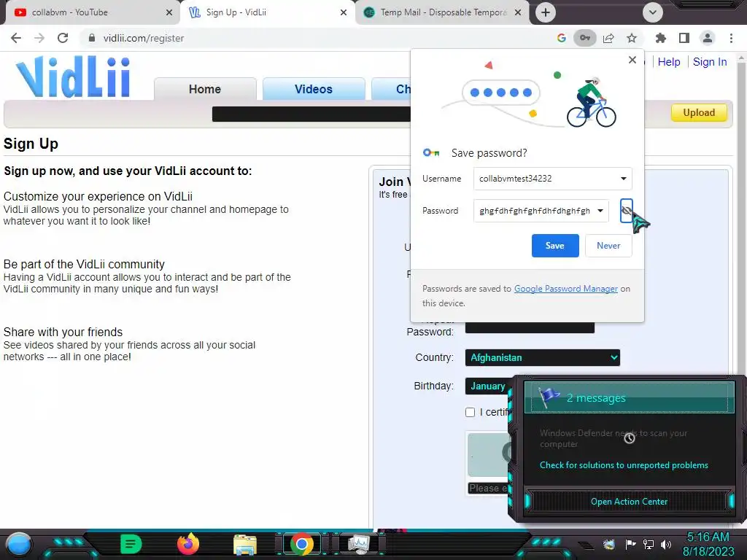Open the VidLii Videos tab
The width and height of the screenshot is (747, 560).
coord(314,89)
